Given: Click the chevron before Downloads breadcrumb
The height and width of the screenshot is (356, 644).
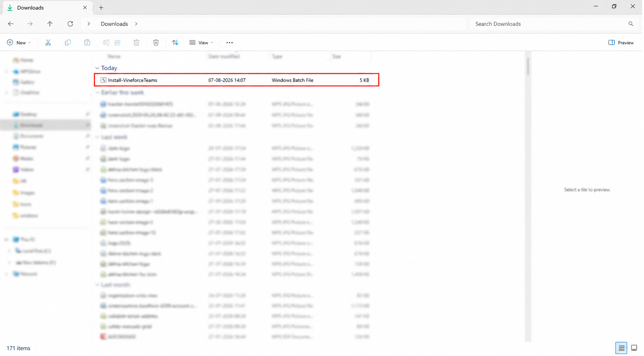Looking at the screenshot, I should [89, 24].
